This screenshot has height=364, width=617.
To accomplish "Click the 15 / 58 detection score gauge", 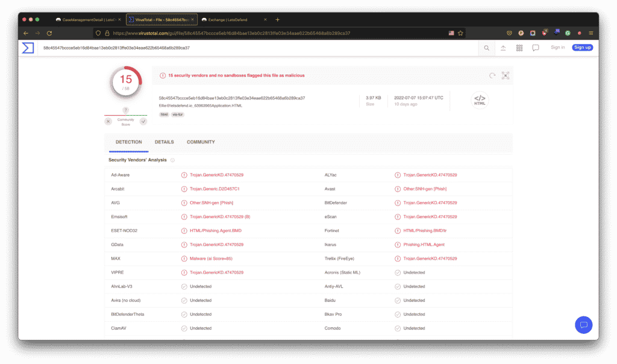I will [125, 83].
